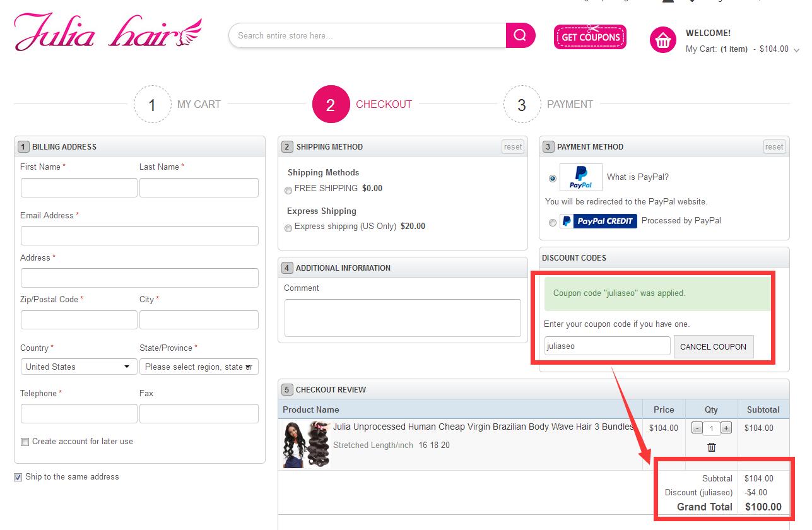Click the City input field

click(x=199, y=320)
